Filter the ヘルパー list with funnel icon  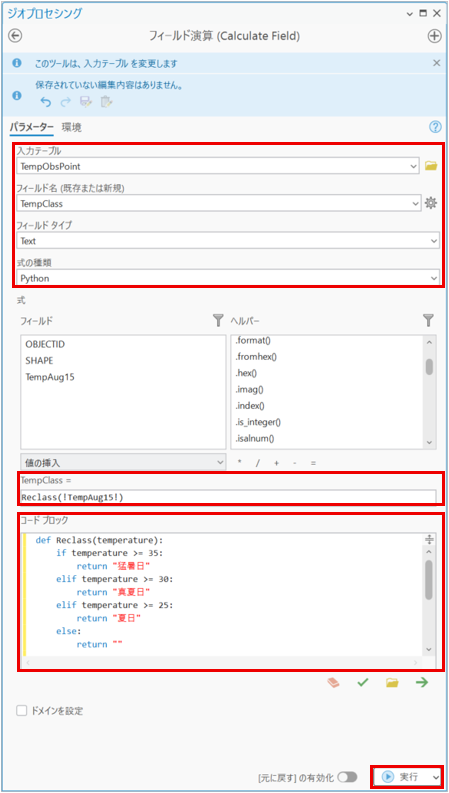click(428, 320)
